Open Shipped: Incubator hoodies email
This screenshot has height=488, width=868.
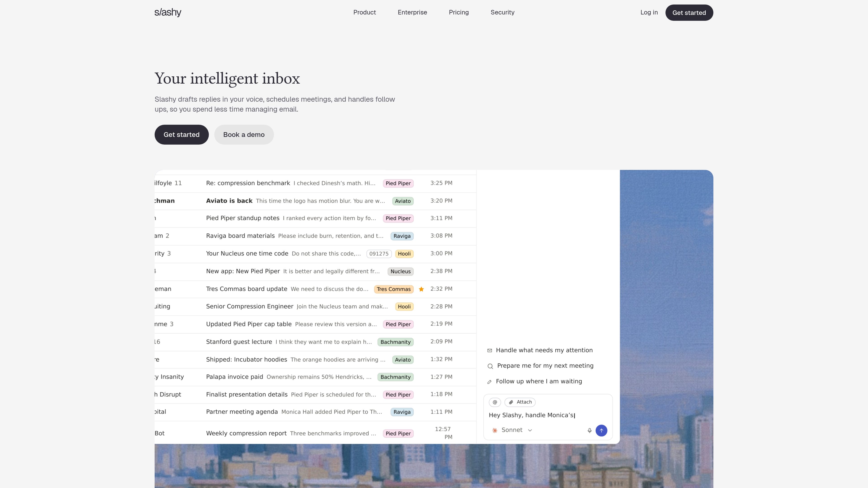coord(315,360)
